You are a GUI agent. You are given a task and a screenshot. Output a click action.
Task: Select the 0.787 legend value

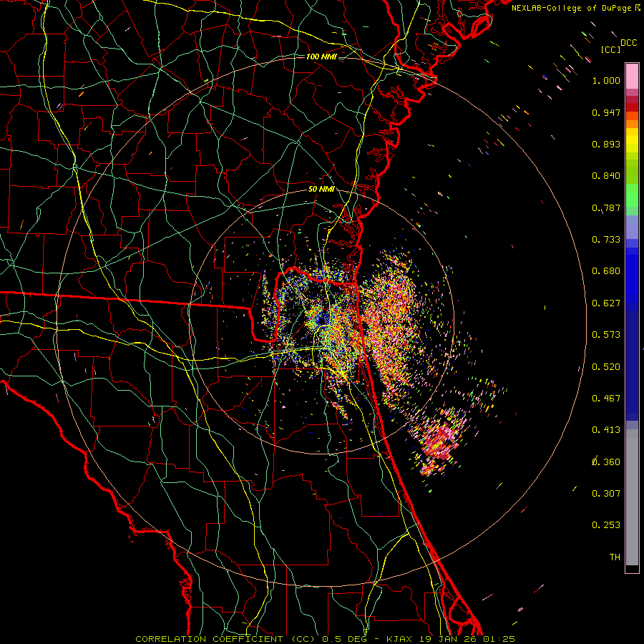(606, 208)
